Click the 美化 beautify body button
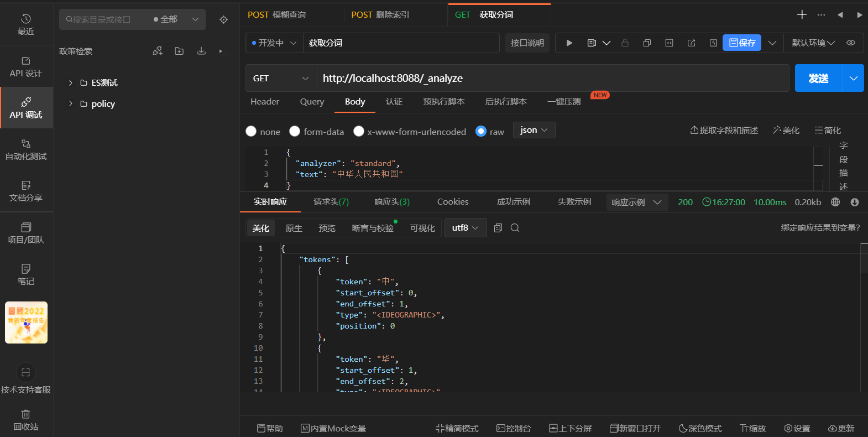This screenshot has width=868, height=437. 786,130
